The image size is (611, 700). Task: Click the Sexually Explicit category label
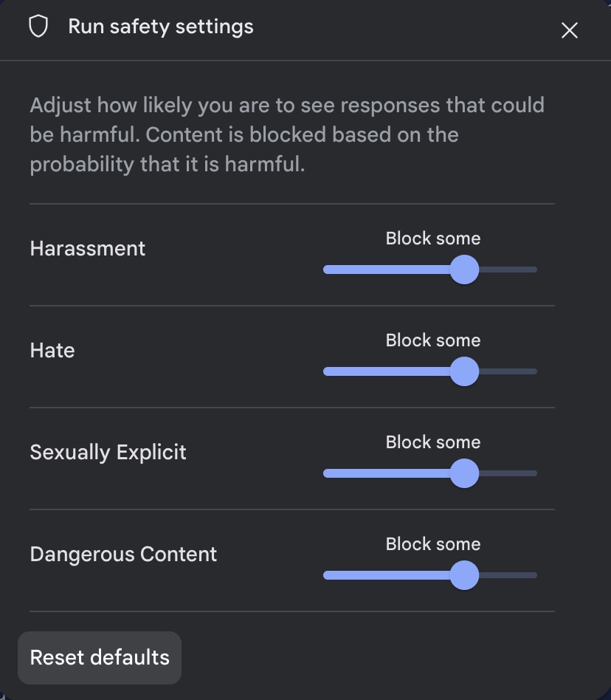pyautogui.click(x=108, y=452)
